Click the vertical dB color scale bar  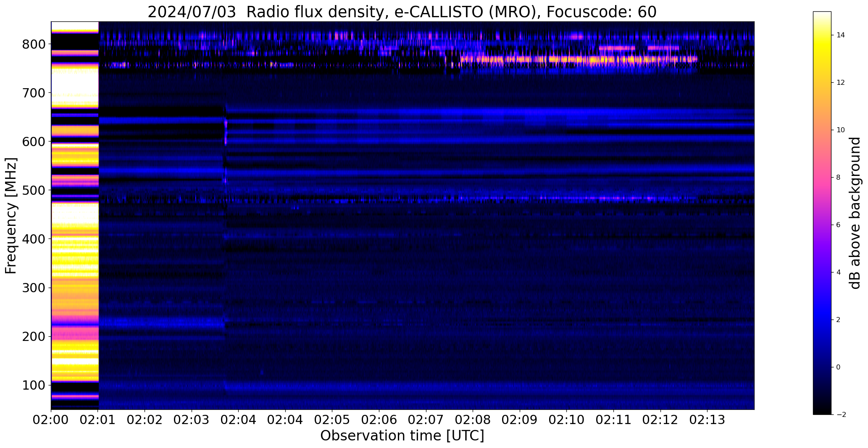coord(822,213)
